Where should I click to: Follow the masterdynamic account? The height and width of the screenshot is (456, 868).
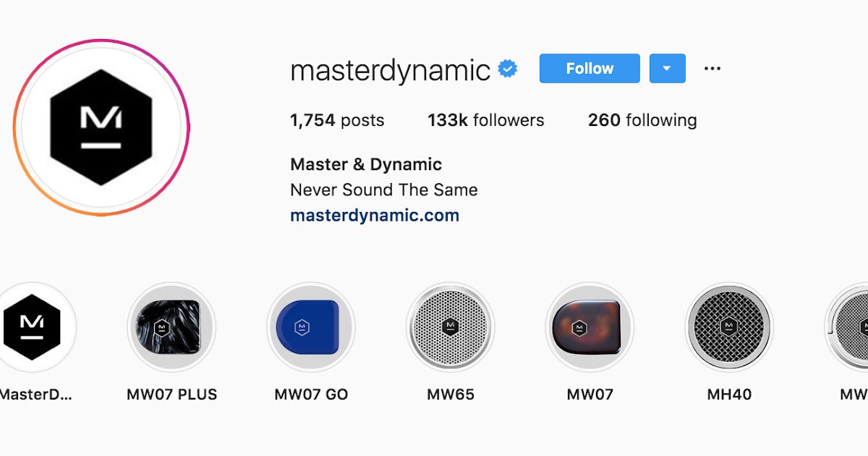pos(590,69)
